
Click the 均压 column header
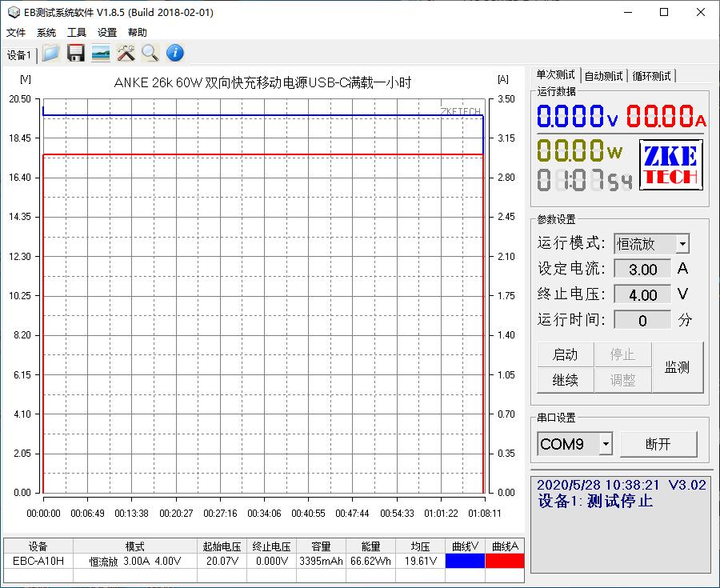420,546
